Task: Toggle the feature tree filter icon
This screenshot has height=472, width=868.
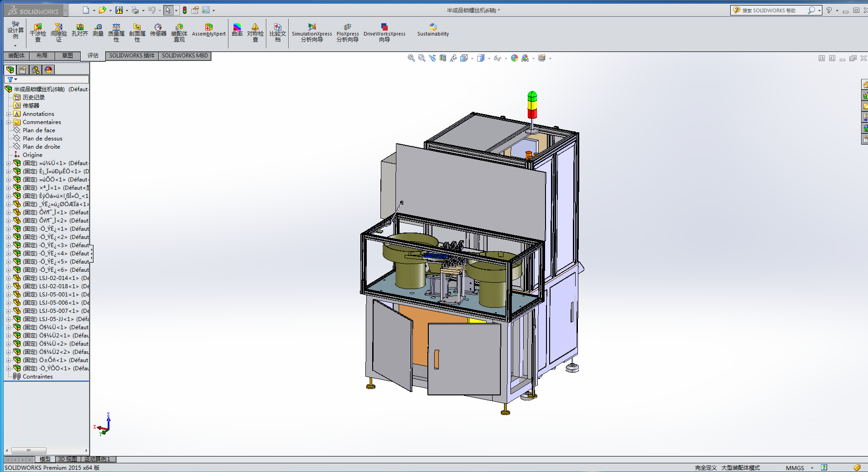Action: (x=10, y=79)
